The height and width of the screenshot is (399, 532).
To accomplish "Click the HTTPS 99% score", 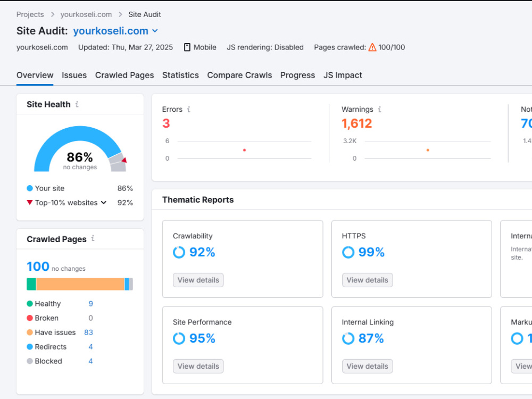I will pos(371,252).
